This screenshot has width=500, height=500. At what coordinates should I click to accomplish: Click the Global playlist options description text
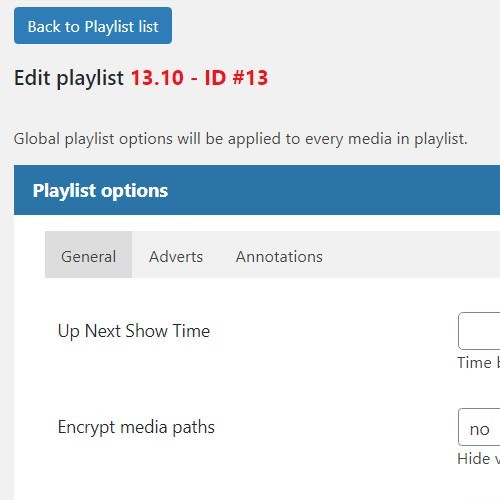pyautogui.click(x=240, y=139)
